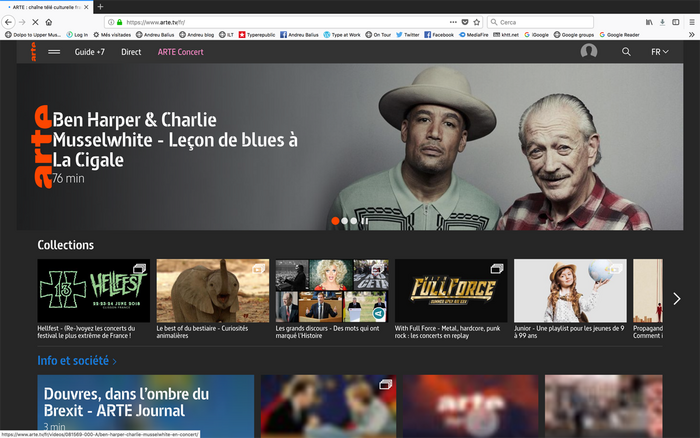The image size is (700, 438).
Task: Click the Hellfest collection description text
Action: coord(86,332)
